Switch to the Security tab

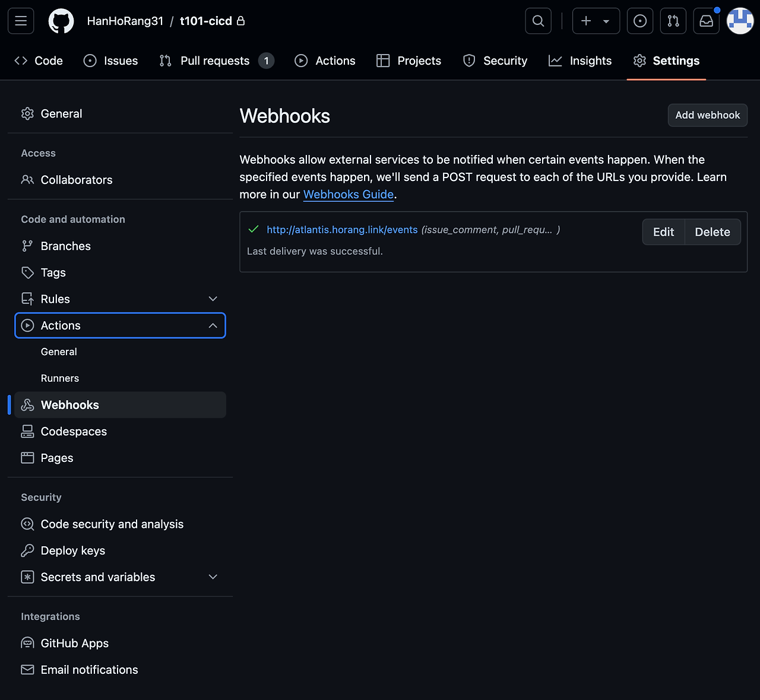click(x=495, y=61)
